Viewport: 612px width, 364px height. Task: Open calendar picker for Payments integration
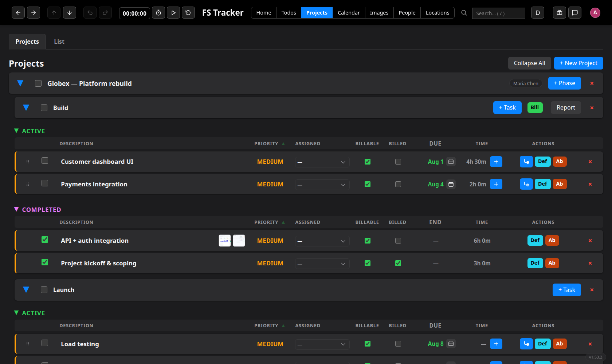coord(451,184)
